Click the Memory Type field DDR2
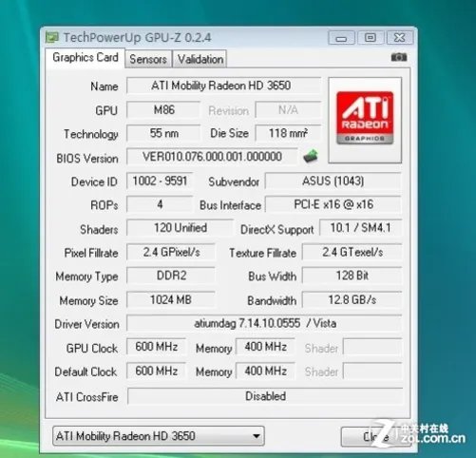The width and height of the screenshot is (476, 458). 171,276
